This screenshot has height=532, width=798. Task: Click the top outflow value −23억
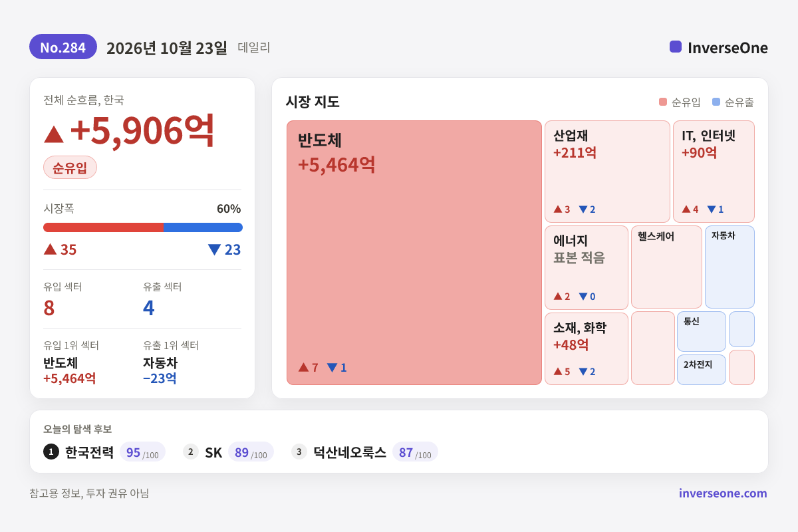(x=160, y=378)
